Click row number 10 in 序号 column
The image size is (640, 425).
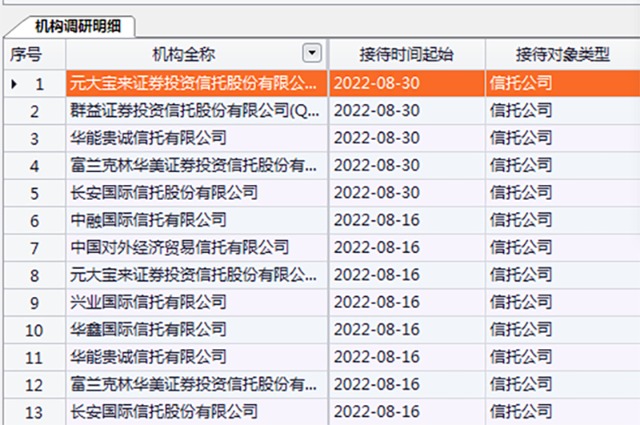34,331
